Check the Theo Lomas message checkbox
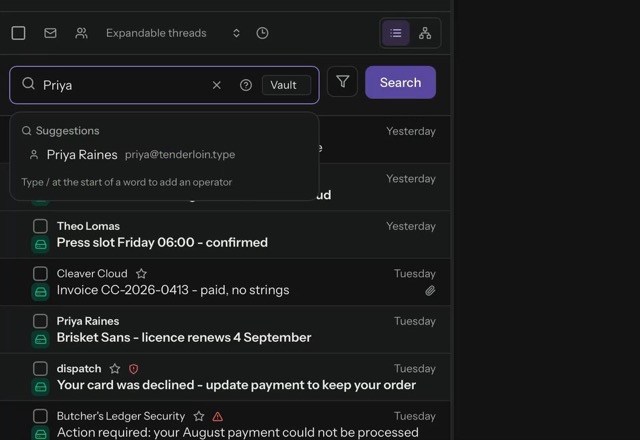Image resolution: width=640 pixels, height=440 pixels. point(40,226)
